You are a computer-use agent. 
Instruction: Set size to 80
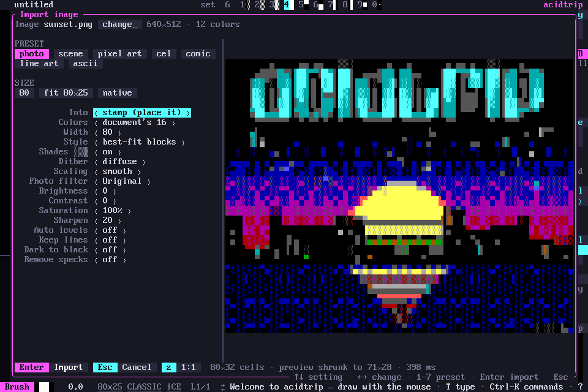(24, 92)
